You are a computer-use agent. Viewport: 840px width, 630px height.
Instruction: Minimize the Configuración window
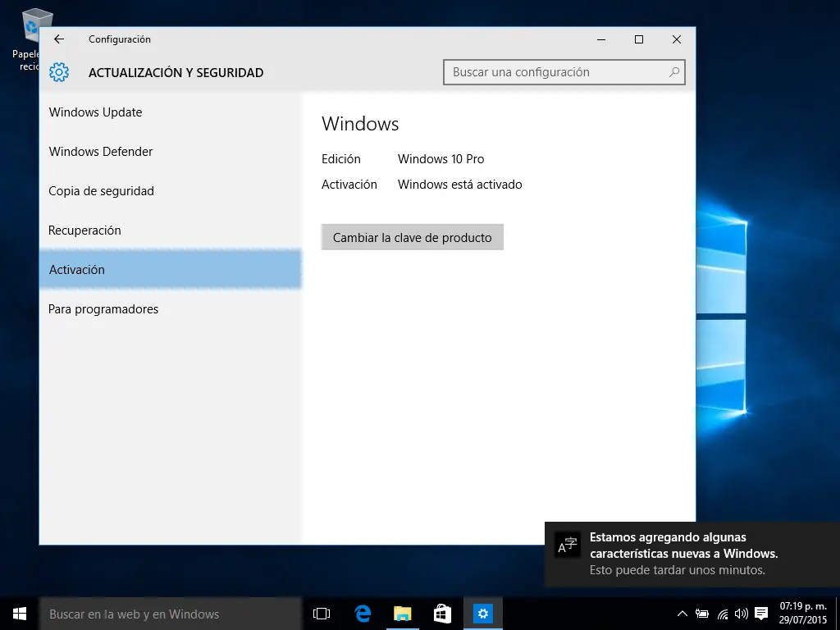pyautogui.click(x=601, y=39)
